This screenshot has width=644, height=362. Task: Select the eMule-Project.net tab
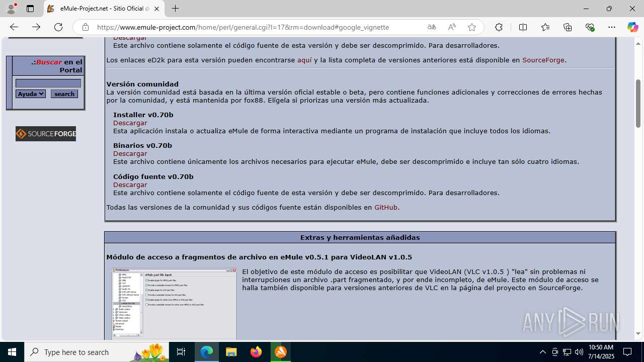click(x=104, y=9)
